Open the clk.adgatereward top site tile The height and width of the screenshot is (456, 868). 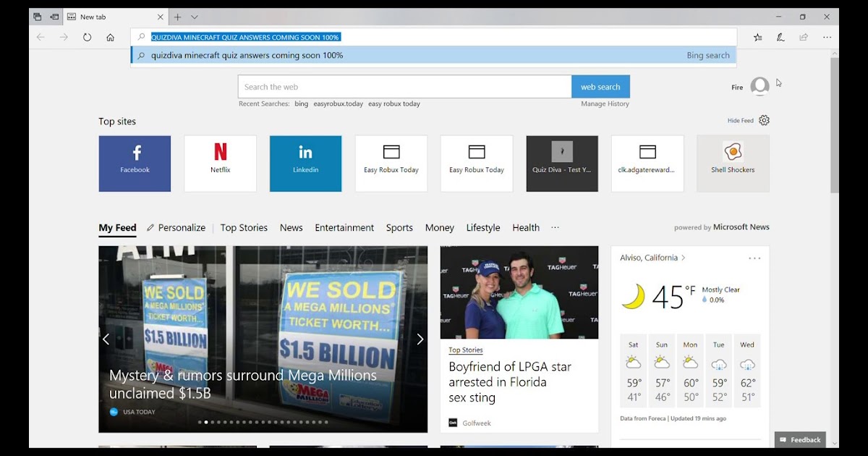pyautogui.click(x=647, y=164)
